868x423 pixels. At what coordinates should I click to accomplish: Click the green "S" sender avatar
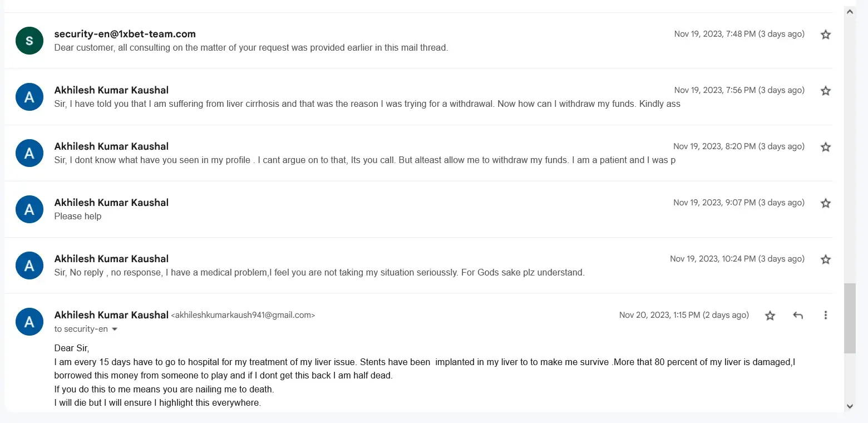(x=29, y=41)
